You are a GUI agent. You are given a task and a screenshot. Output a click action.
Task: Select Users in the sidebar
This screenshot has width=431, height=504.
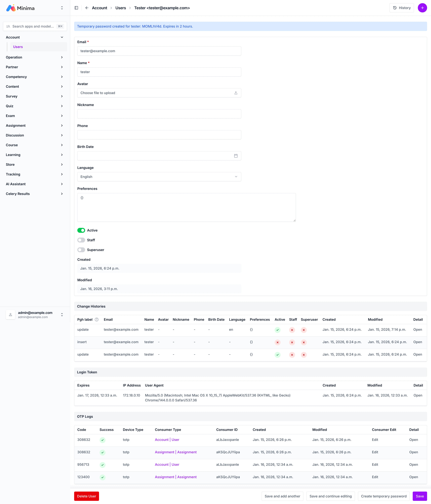pos(18,47)
